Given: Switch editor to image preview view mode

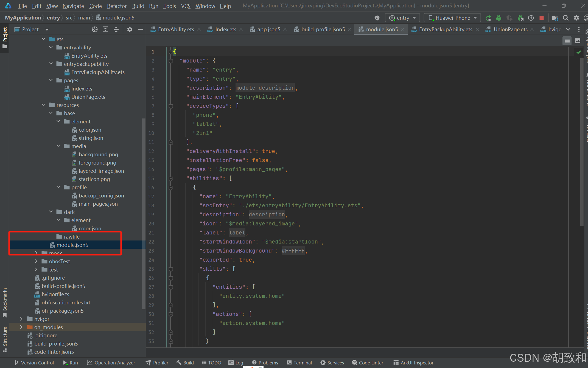Looking at the screenshot, I should 578,41.
